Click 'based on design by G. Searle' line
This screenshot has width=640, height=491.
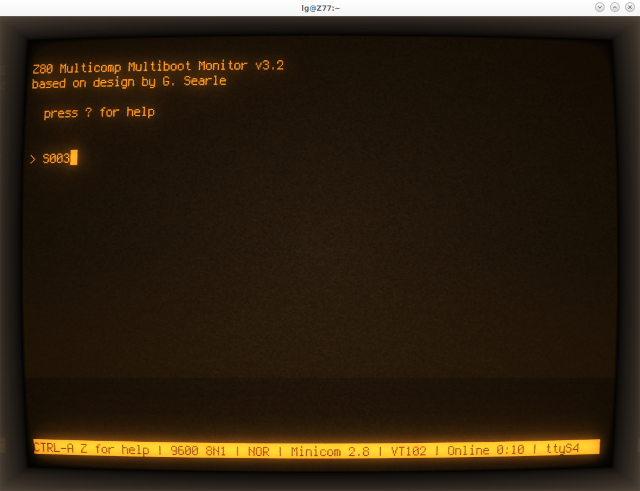tap(129, 82)
